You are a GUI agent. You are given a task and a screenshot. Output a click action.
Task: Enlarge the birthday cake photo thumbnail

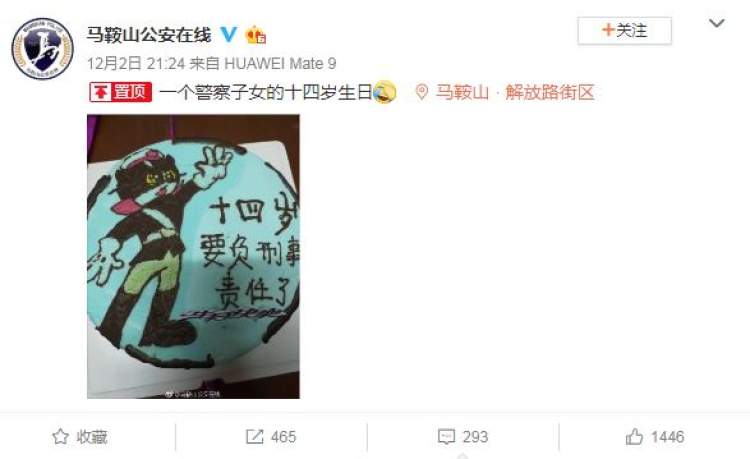click(193, 256)
